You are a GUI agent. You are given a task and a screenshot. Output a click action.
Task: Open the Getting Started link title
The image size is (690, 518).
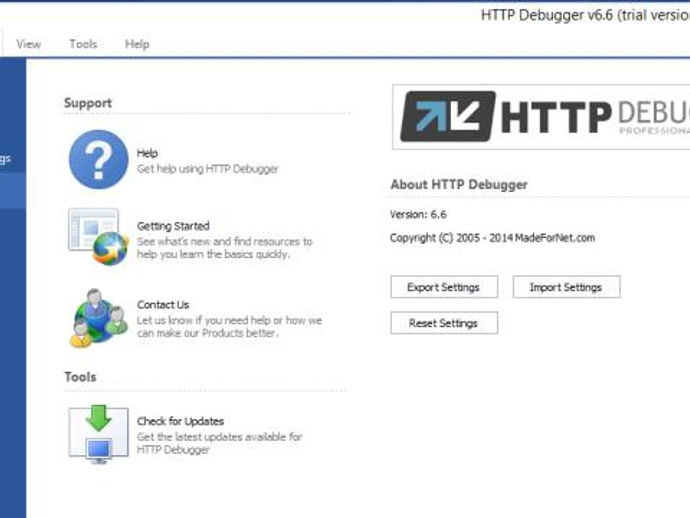coord(173,226)
